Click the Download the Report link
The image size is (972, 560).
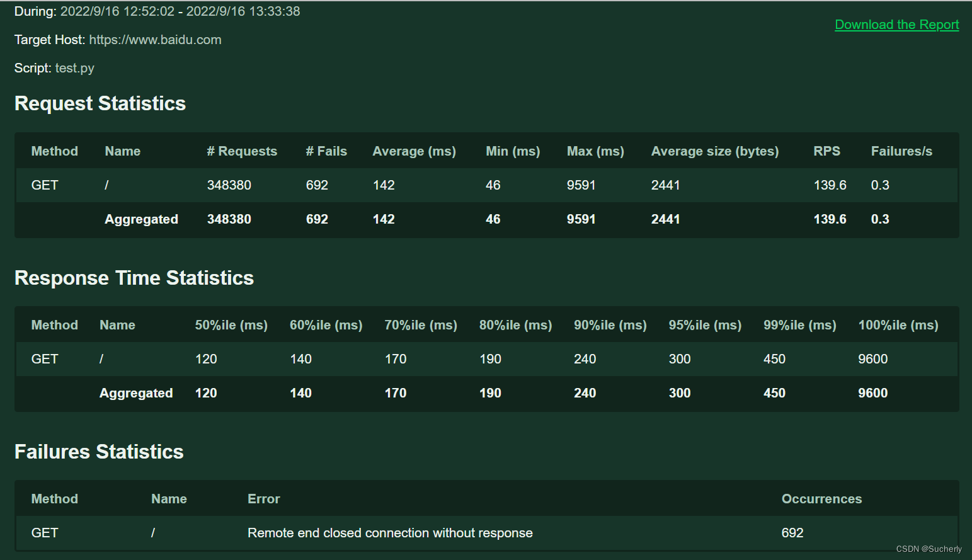pos(896,25)
